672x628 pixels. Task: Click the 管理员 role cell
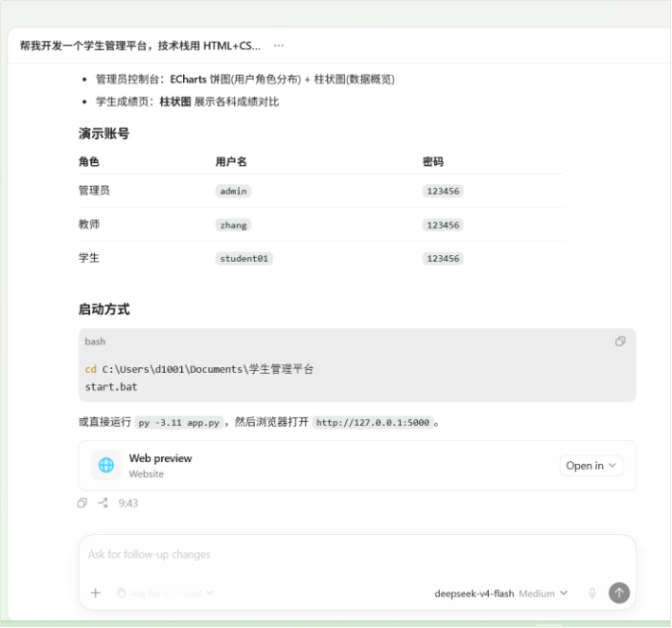(x=94, y=191)
